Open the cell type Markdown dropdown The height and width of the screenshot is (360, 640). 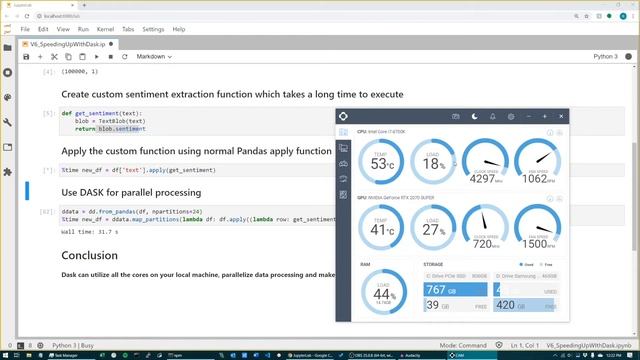(x=154, y=57)
